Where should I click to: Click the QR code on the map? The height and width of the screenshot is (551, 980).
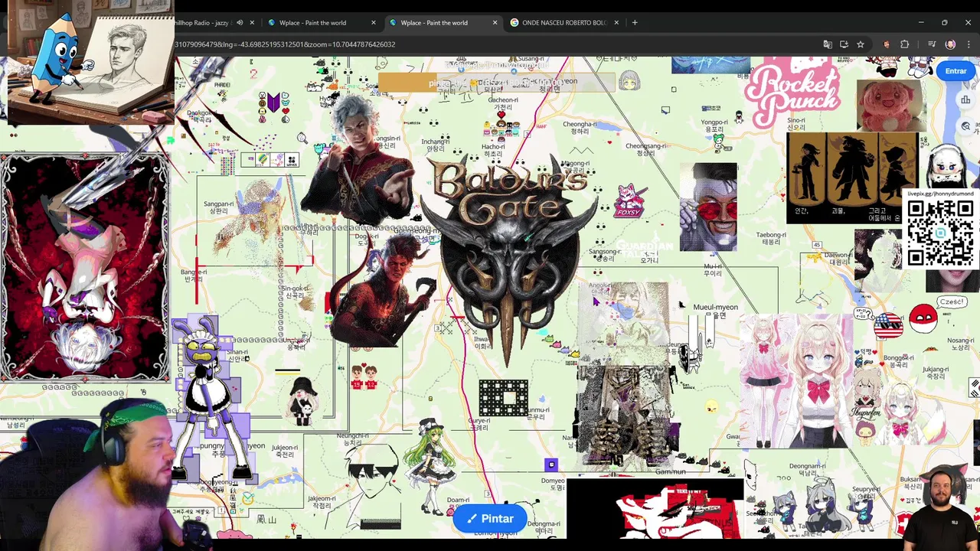coord(940,234)
